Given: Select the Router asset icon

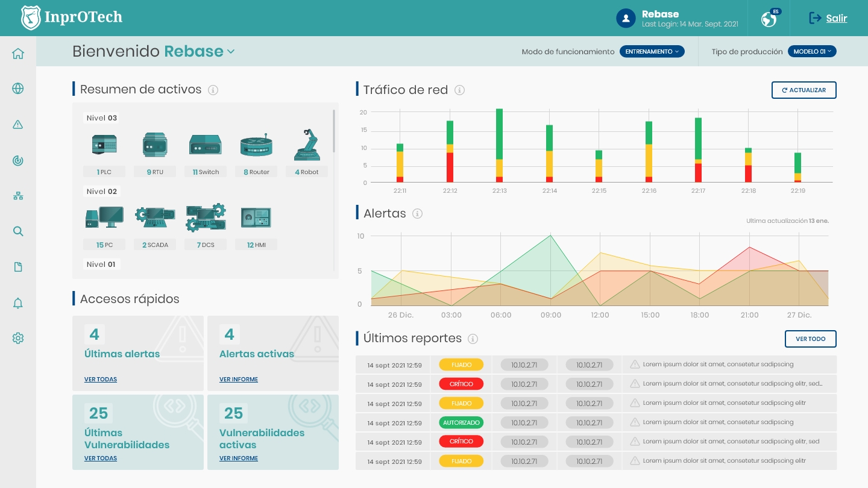Looking at the screenshot, I should click(x=256, y=146).
